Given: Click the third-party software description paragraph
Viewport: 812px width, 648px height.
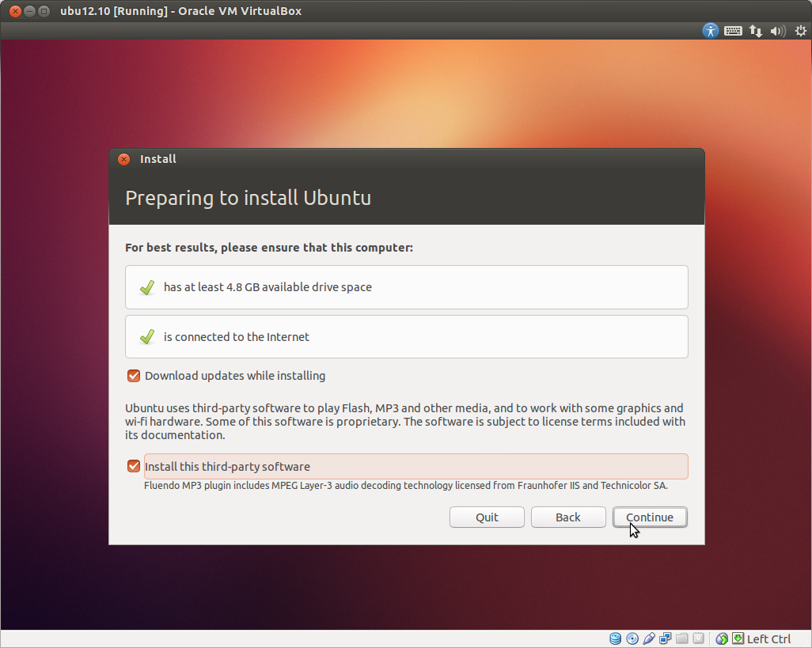Looking at the screenshot, I should click(x=405, y=422).
